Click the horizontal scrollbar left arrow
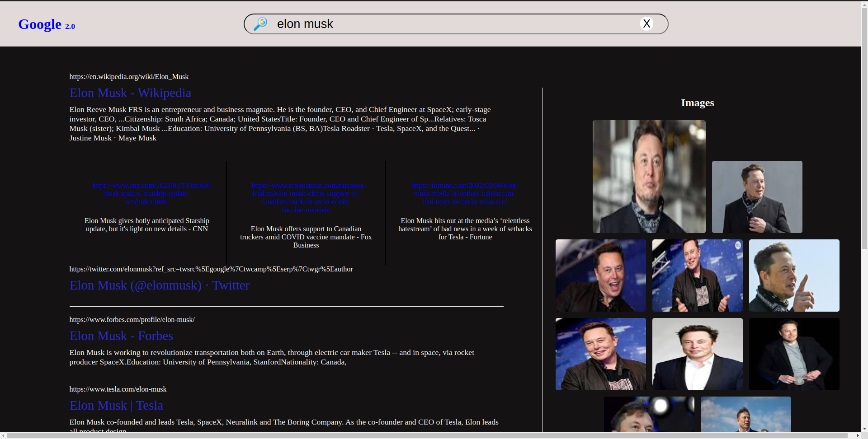This screenshot has width=868, height=439. [3, 436]
